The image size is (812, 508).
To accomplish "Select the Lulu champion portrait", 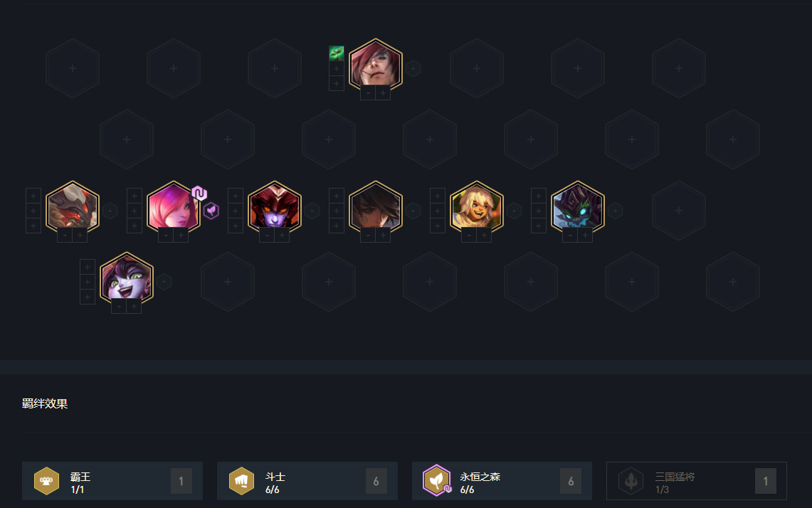I will coord(127,279).
